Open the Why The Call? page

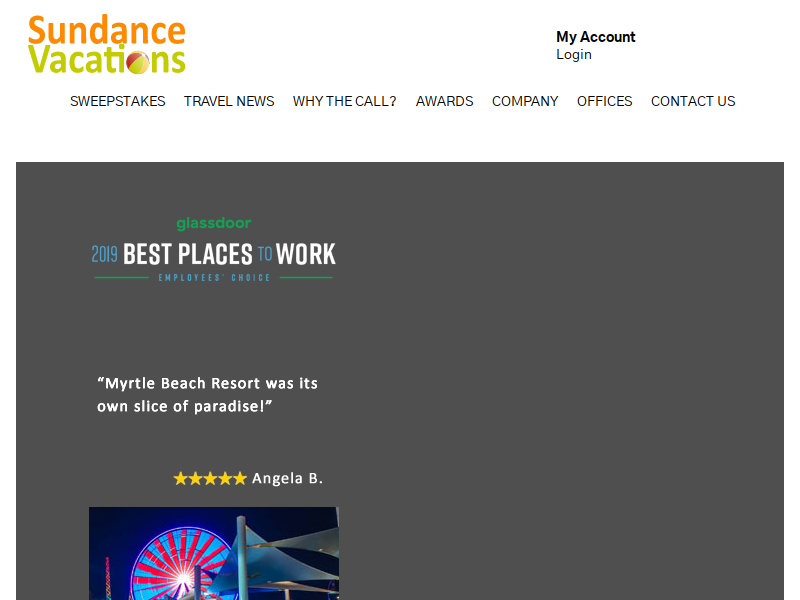click(x=344, y=101)
